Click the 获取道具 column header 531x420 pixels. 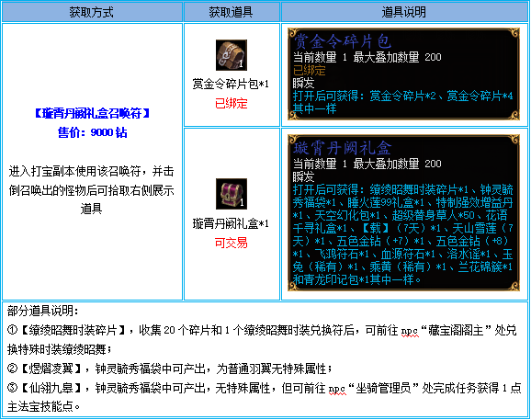coord(231,12)
